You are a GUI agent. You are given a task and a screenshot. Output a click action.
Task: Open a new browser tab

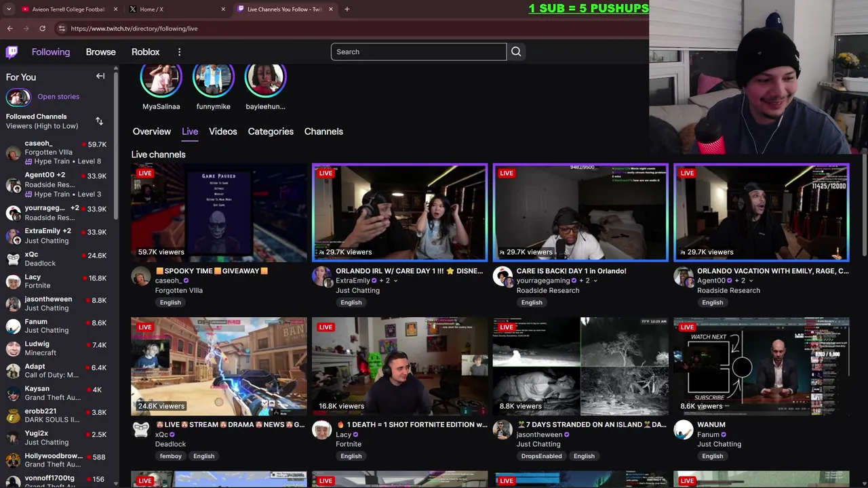tap(347, 9)
